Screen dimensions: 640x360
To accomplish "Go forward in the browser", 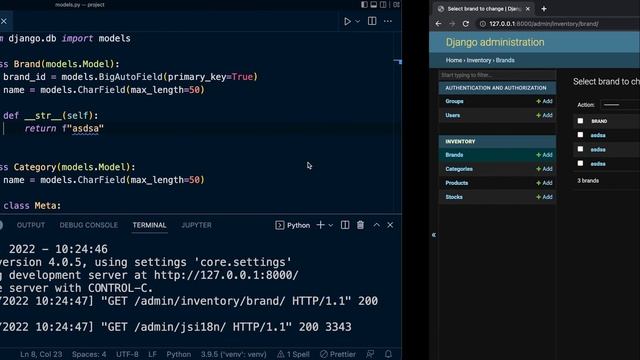I will pos(452,24).
